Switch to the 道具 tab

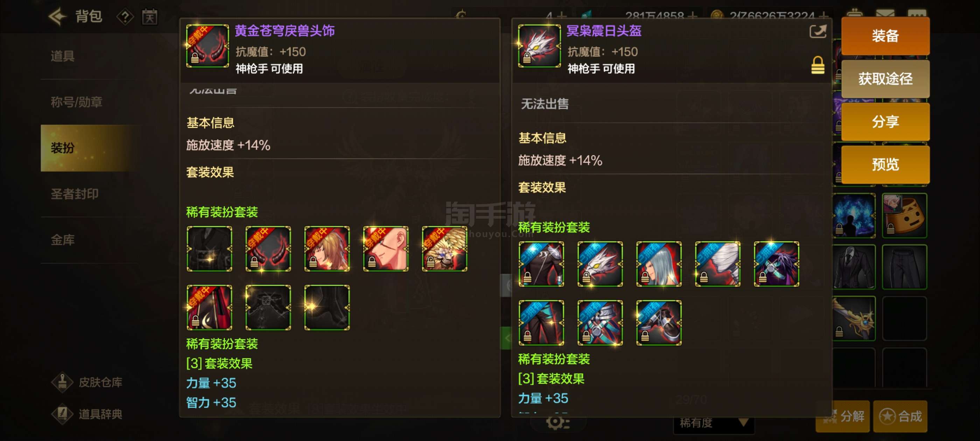[x=63, y=56]
